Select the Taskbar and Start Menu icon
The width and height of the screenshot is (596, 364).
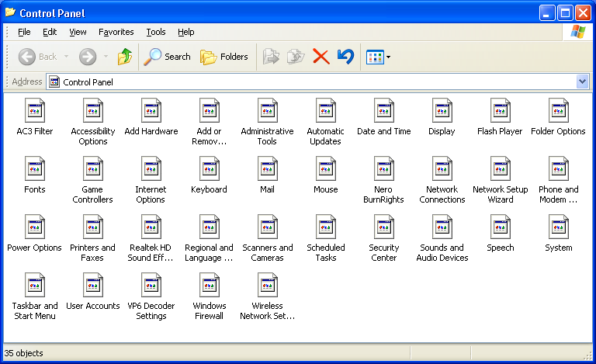35,285
